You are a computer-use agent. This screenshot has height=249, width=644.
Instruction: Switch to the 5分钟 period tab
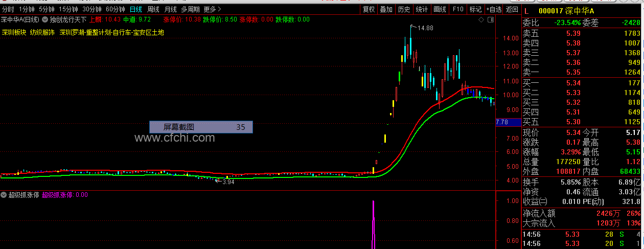click(47, 9)
